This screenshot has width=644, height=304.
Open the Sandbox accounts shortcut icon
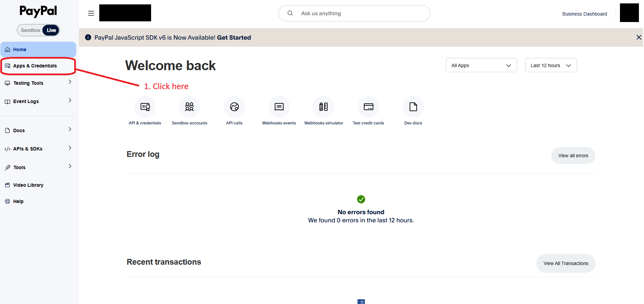coord(189,107)
